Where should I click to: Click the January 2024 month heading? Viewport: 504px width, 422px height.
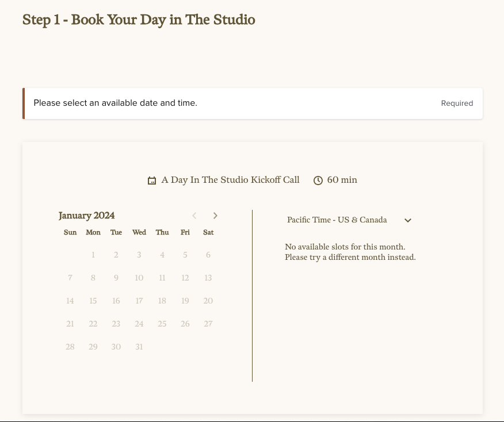tap(86, 216)
